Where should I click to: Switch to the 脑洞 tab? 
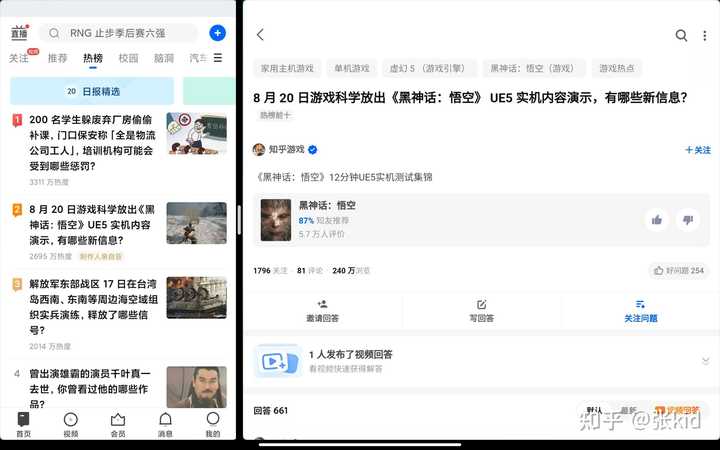tap(163, 58)
